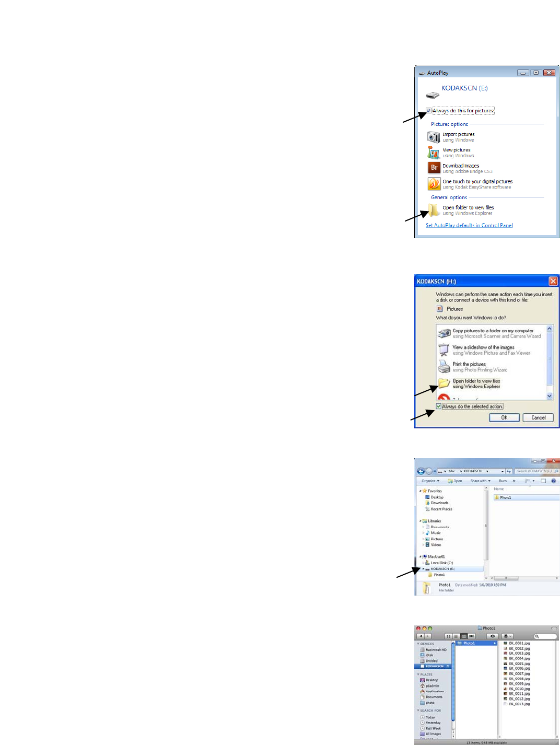The image size is (560, 745).
Task: Click Finder back arrow button
Action: 421,636
